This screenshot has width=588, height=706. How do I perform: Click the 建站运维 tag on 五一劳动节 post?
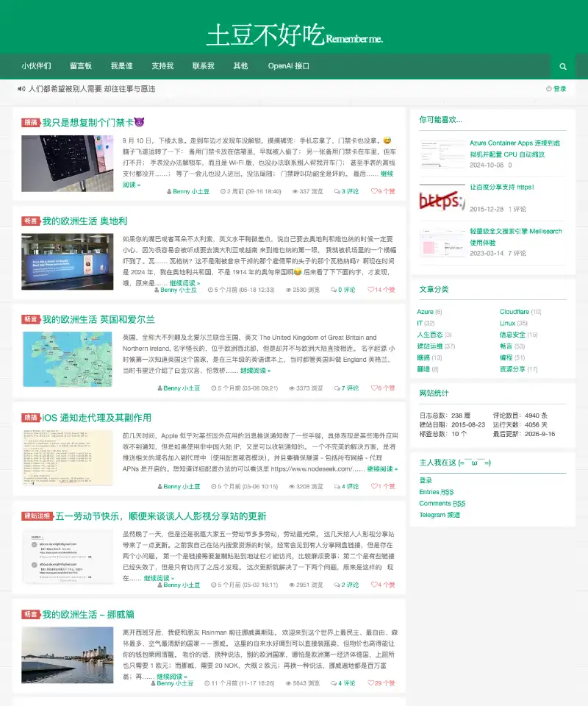[37, 516]
